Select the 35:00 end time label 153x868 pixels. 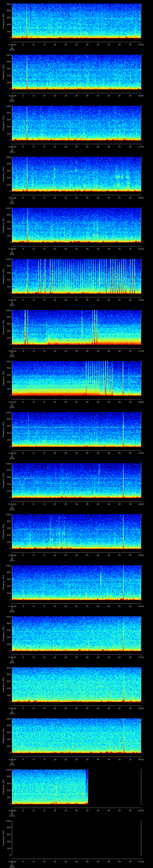[141, 555]
